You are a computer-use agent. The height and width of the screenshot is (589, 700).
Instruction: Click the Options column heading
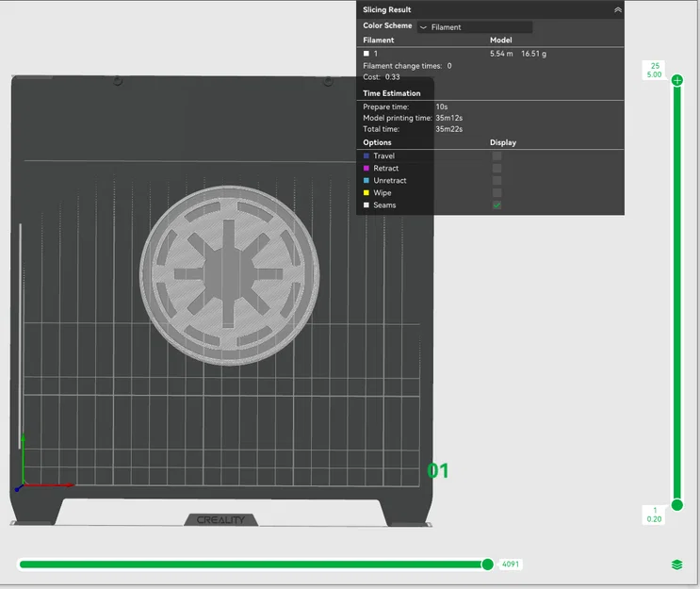click(x=377, y=142)
